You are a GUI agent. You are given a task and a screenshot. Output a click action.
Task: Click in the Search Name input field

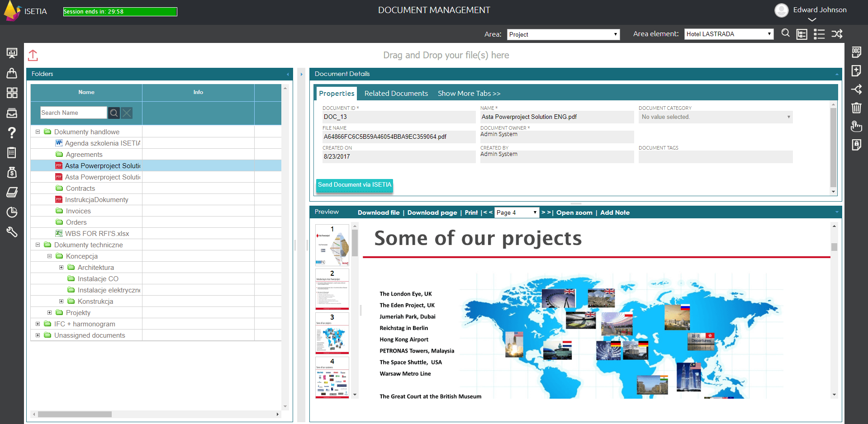pos(73,113)
